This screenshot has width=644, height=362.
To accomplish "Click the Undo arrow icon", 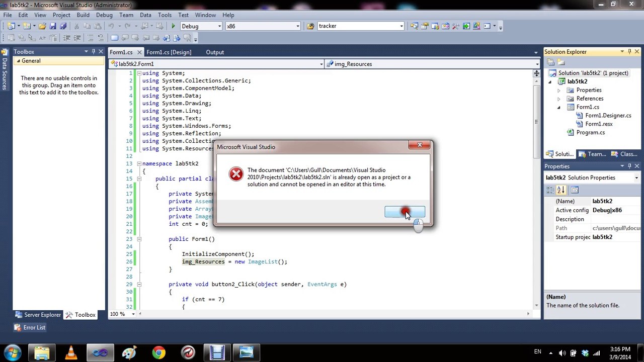I will [x=111, y=26].
